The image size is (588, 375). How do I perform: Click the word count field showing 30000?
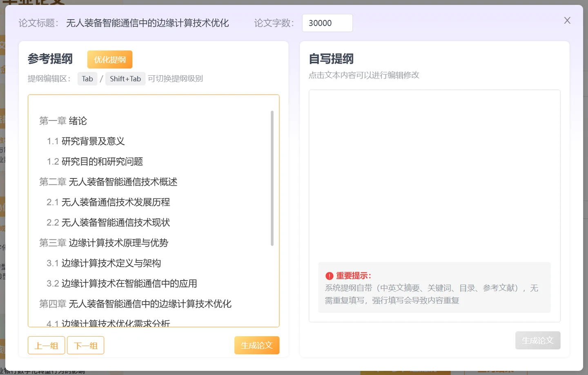[327, 23]
